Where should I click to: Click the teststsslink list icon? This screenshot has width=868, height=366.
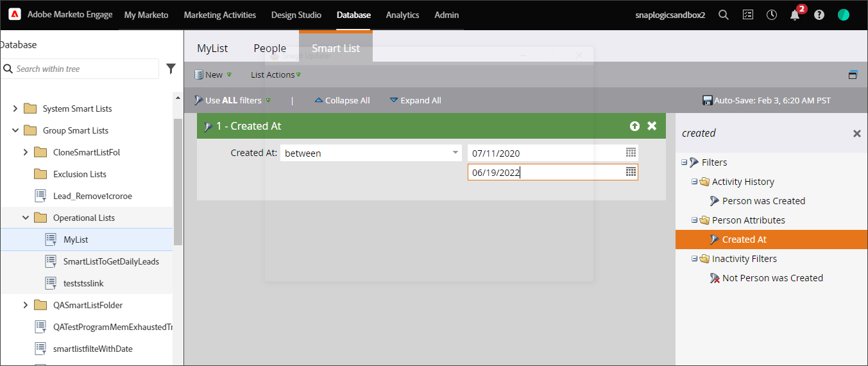[51, 283]
